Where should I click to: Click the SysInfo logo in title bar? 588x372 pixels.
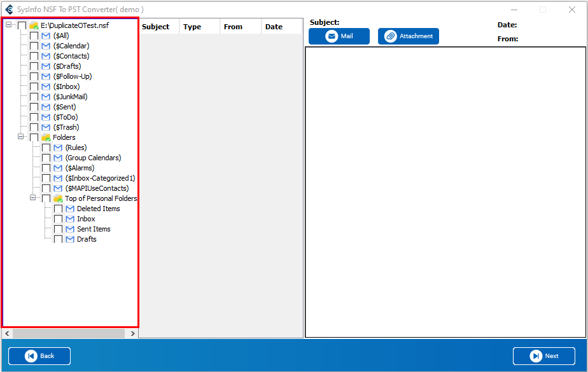[x=10, y=10]
